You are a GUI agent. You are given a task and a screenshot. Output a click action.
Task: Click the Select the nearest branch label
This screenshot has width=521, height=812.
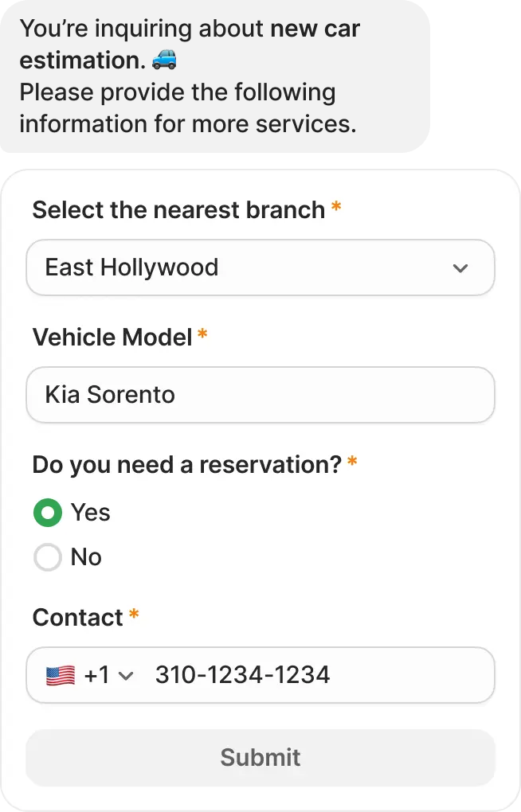click(178, 209)
